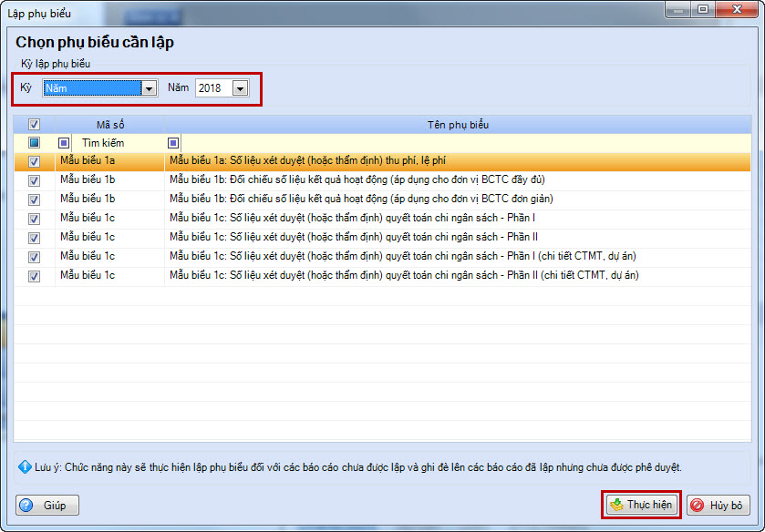Screen dimensions: 765x532
Task: Sort by the Mã số column header
Action: click(x=109, y=125)
